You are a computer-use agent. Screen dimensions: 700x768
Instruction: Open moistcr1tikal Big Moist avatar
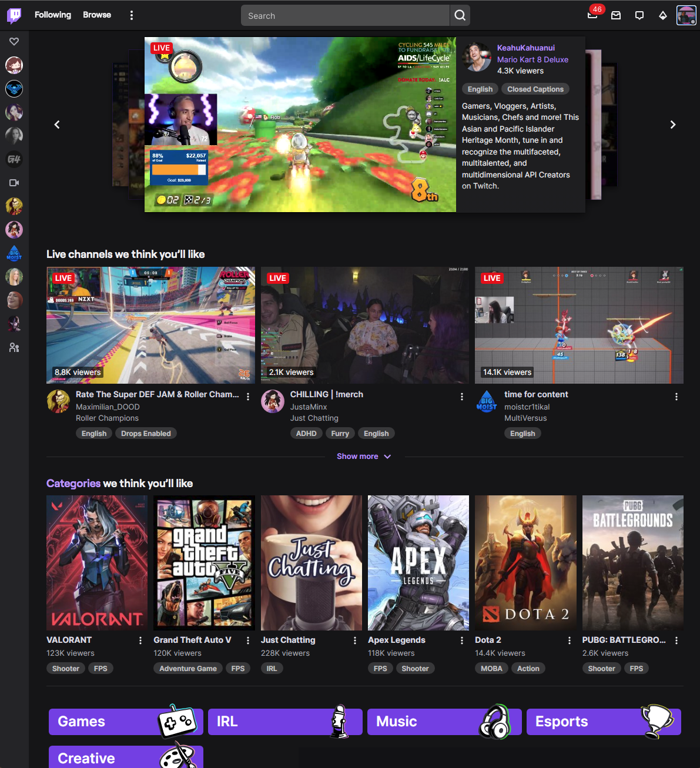click(487, 401)
